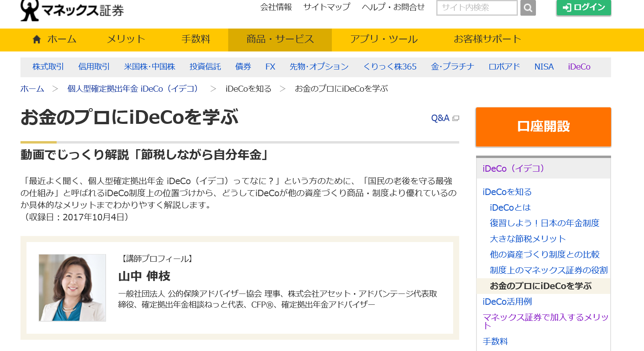Open 復習しよう！日本の年金制度 link
The height and width of the screenshot is (351, 644).
click(x=544, y=223)
